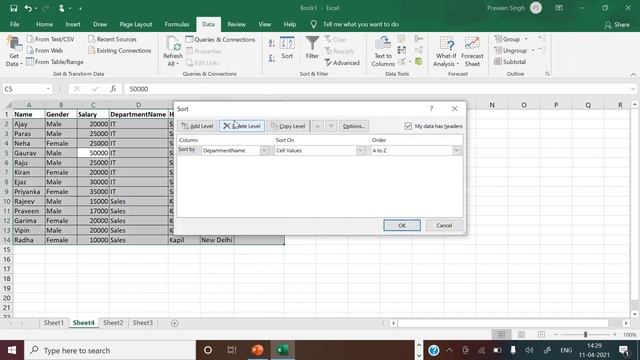Click the Share button
The width and height of the screenshot is (640, 360).
coord(617,25)
